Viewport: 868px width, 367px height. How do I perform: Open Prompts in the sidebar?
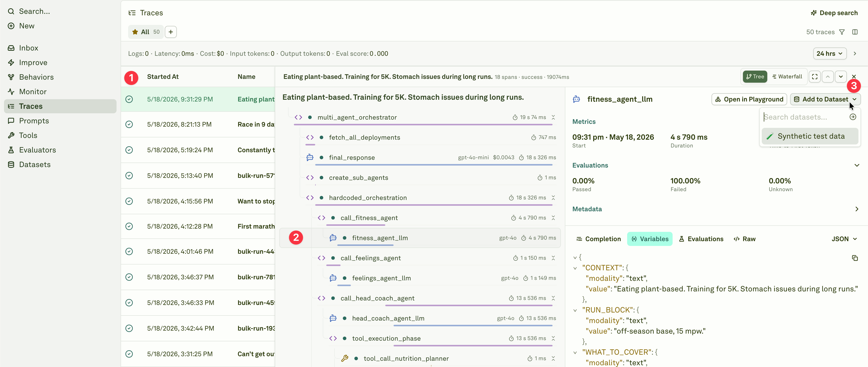coord(60,121)
